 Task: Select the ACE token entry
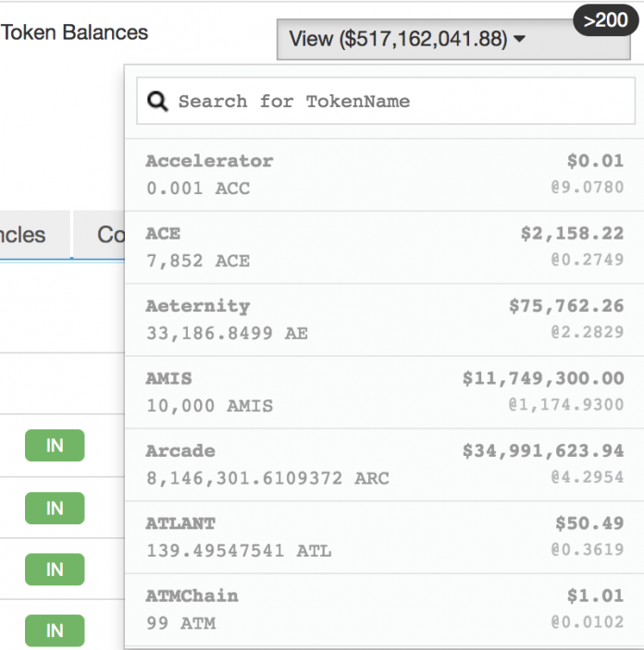384,247
